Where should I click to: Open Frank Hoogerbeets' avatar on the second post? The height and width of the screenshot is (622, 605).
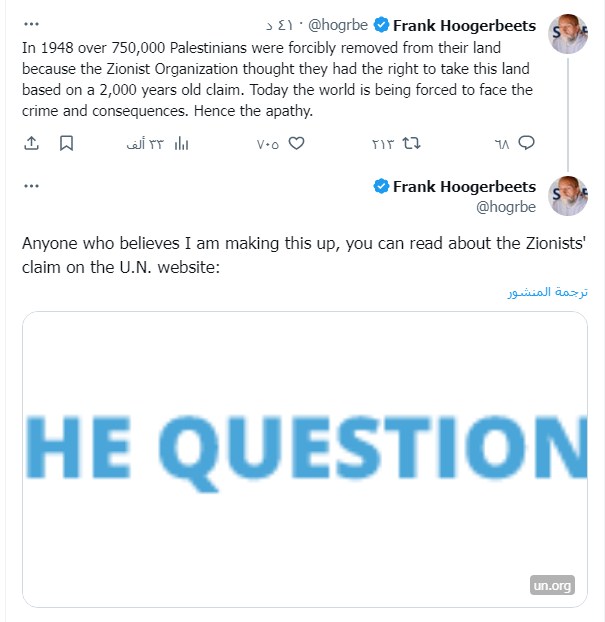click(x=569, y=196)
